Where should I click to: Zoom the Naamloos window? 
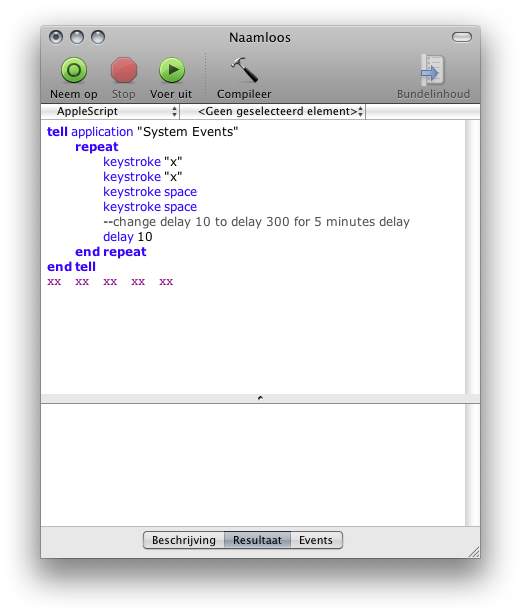point(98,37)
